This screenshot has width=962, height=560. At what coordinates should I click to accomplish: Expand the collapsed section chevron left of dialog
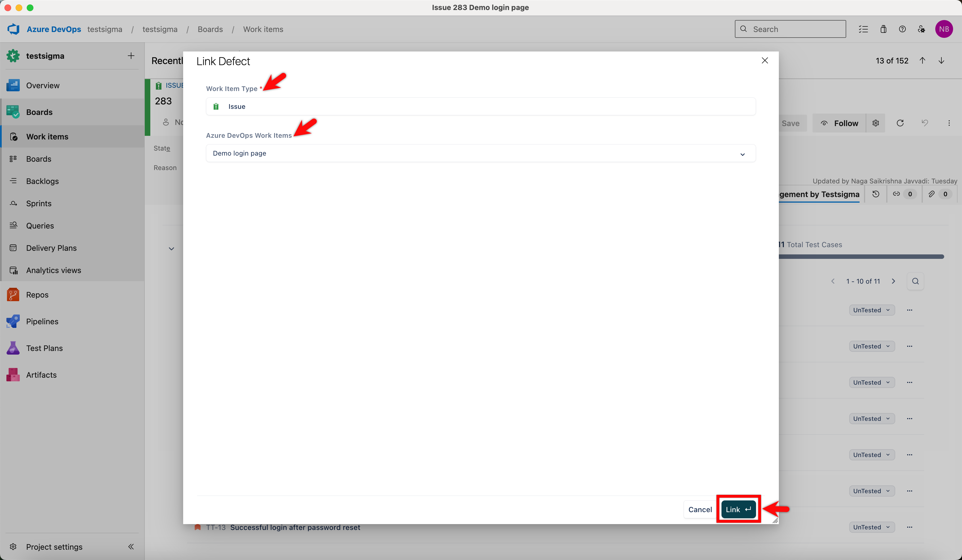click(171, 249)
